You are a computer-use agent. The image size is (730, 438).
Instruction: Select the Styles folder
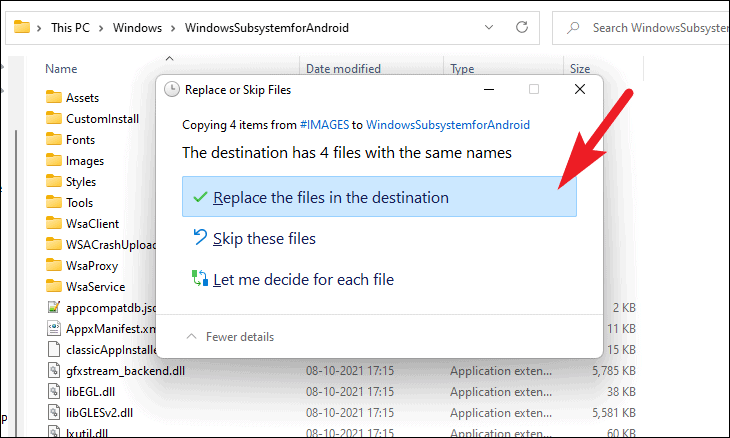coord(71,182)
